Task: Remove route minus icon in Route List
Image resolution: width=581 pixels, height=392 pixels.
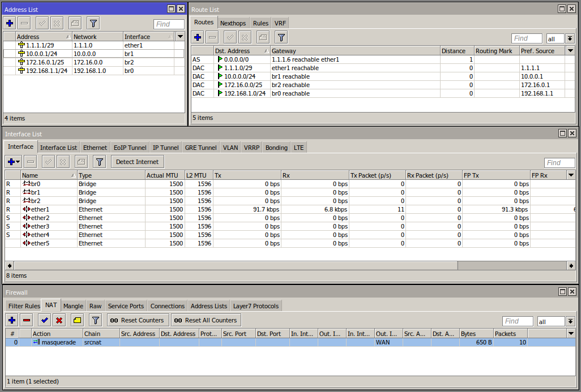Action: click(x=212, y=37)
